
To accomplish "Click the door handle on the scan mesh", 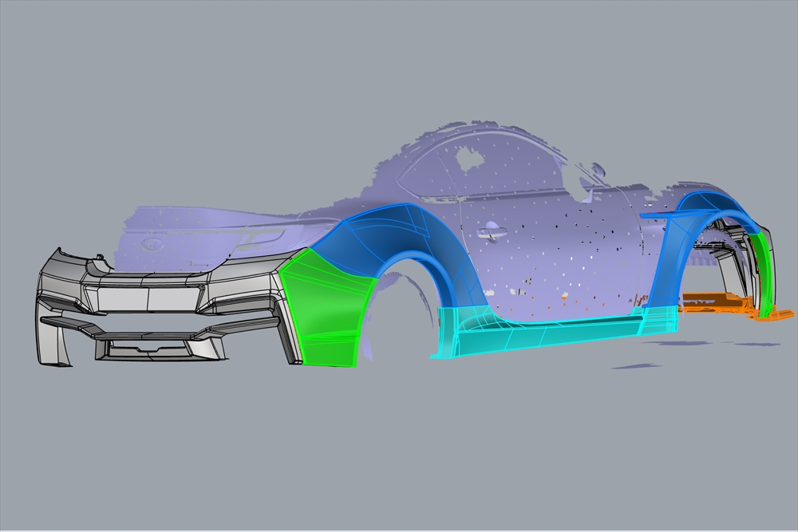I will 490,232.
